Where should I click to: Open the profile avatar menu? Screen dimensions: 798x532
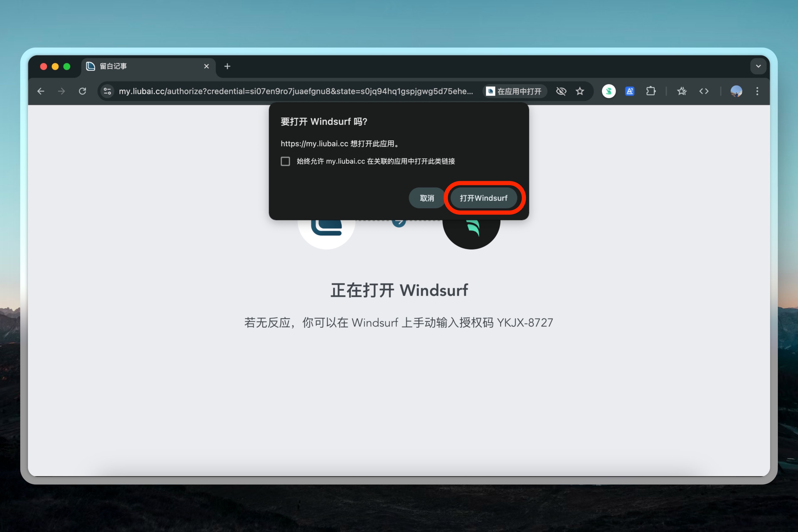(736, 91)
